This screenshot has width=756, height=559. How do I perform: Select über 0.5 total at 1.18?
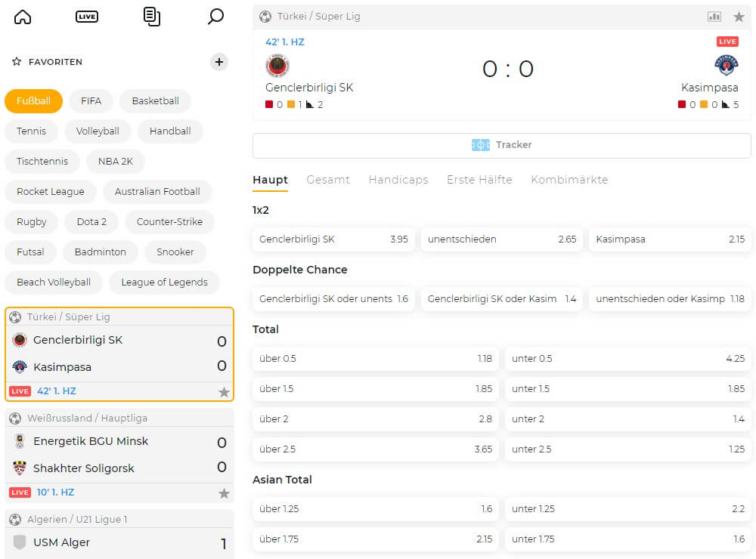tap(376, 359)
